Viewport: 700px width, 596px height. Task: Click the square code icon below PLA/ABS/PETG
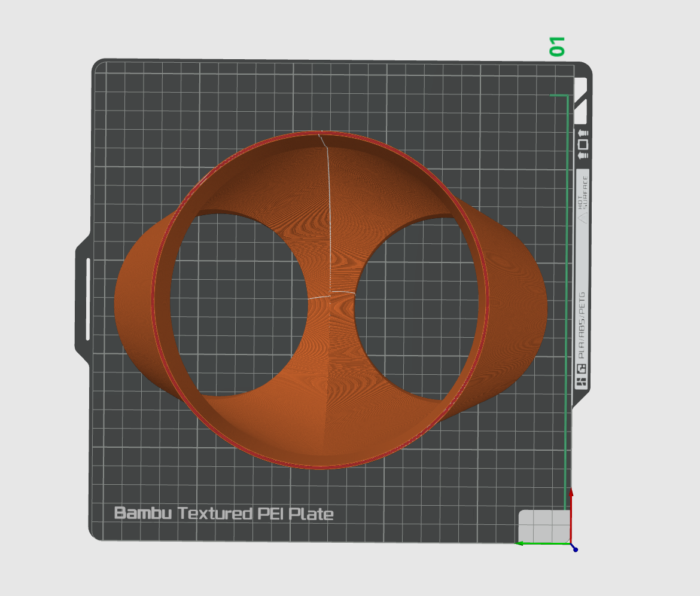(x=582, y=369)
